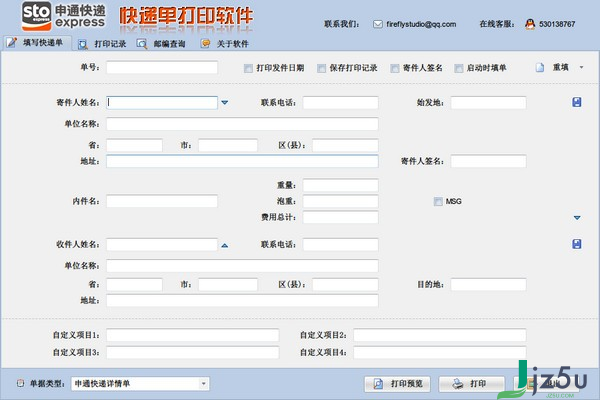Click the 打印记录 tab icon
Screen dimensions: 600x400
83,44
